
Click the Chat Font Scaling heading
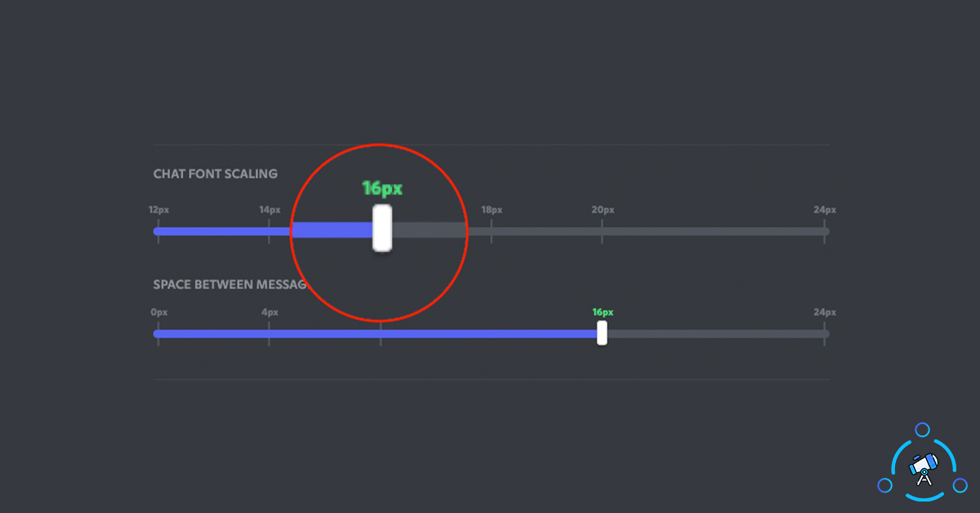(x=216, y=174)
